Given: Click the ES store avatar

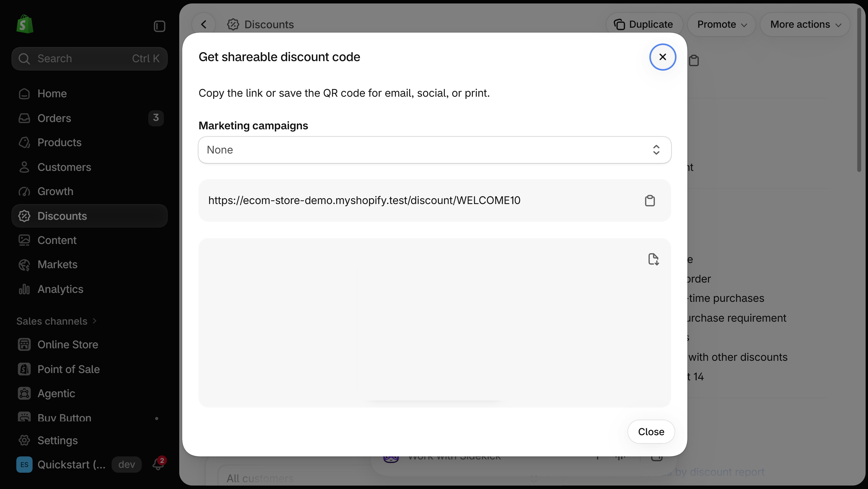Looking at the screenshot, I should (24, 464).
